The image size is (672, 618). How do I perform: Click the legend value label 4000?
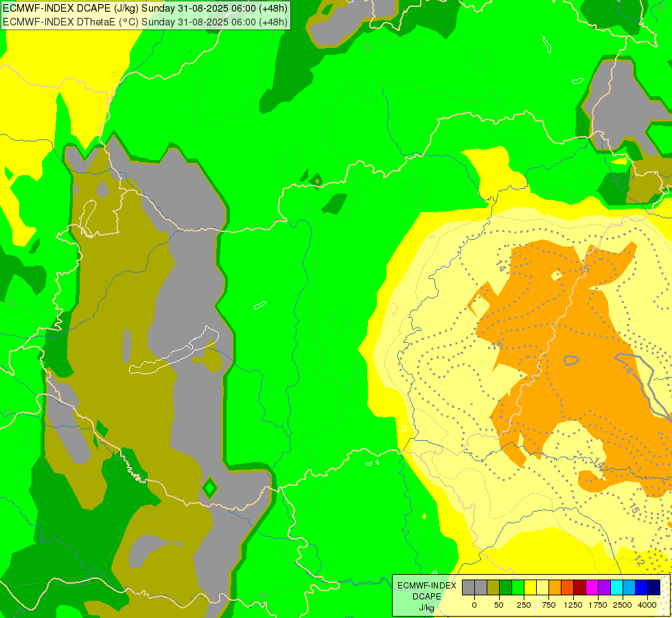pyautogui.click(x=647, y=605)
